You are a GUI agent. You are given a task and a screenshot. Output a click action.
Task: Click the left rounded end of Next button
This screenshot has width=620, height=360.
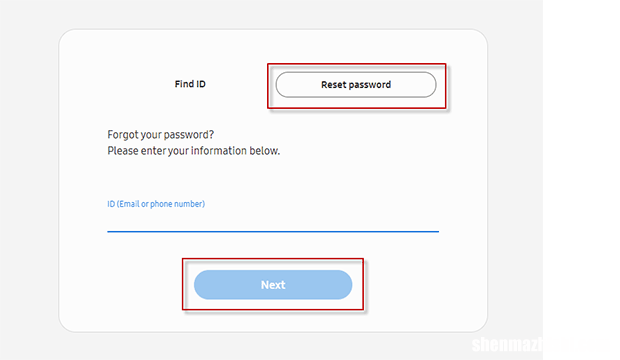coord(202,285)
